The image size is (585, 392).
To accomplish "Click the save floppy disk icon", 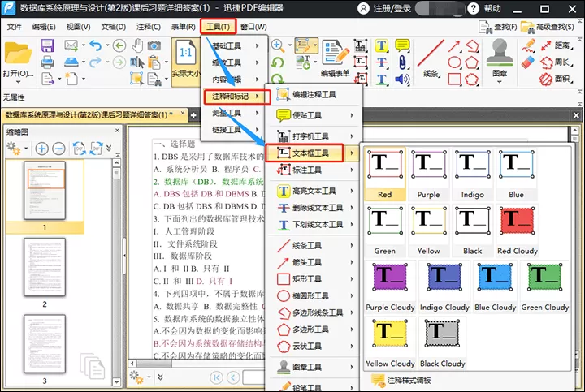I will [x=47, y=45].
